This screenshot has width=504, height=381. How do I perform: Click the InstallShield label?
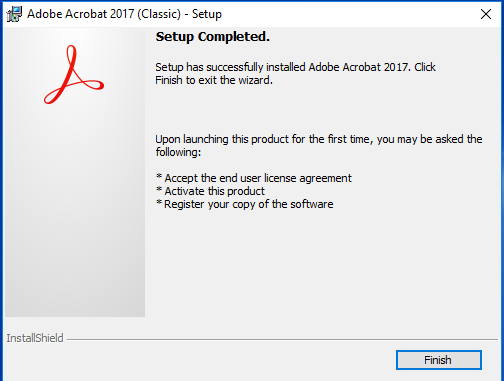click(x=35, y=338)
